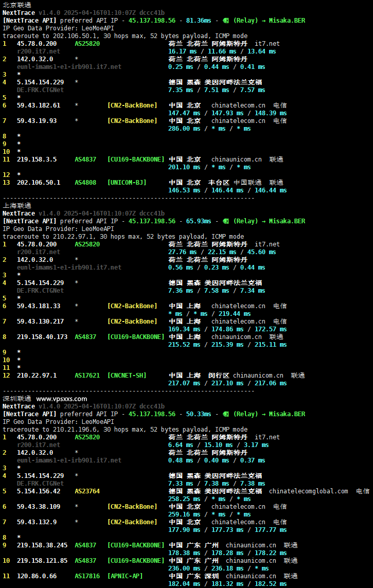This screenshot has width=373, height=588.
Task: Click the [APNIC-AP] tag
Action: coord(125,576)
